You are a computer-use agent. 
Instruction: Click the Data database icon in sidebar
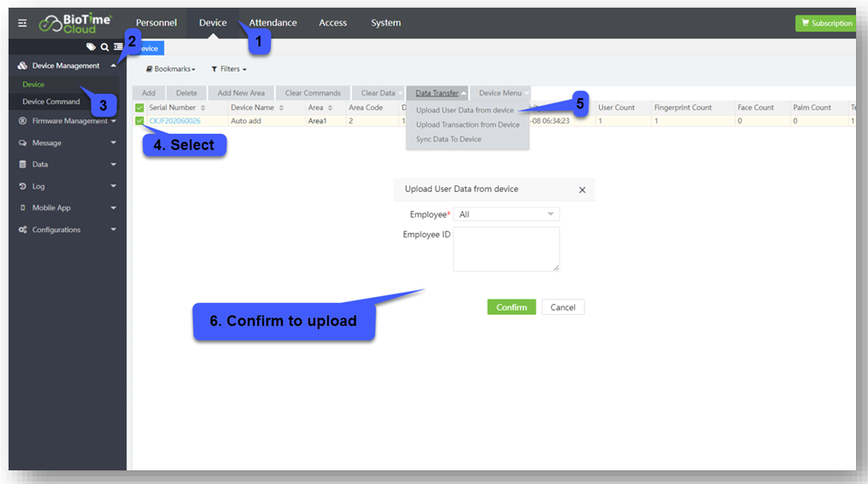click(23, 164)
